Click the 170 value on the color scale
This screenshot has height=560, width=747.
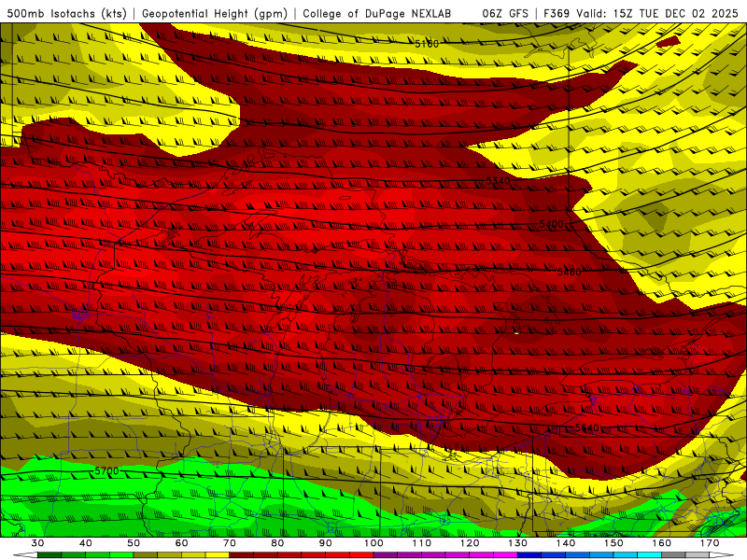click(710, 543)
